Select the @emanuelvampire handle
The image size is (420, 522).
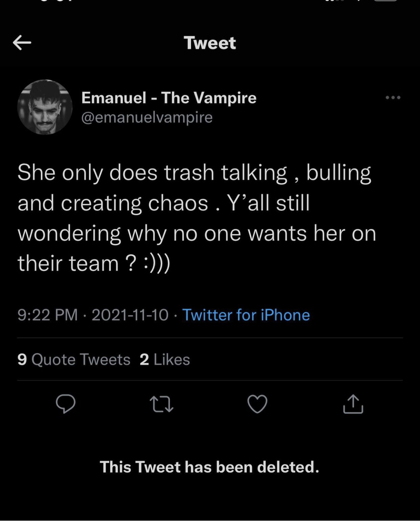click(147, 117)
